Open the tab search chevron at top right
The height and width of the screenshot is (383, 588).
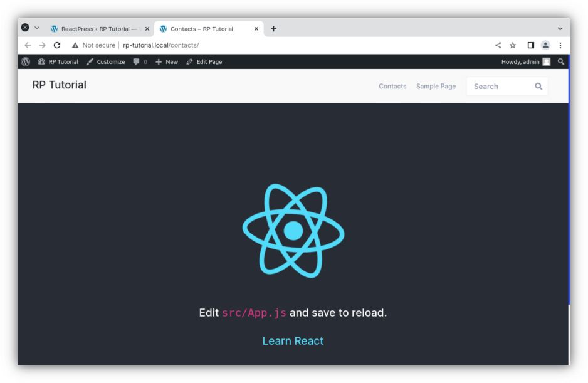pos(560,28)
